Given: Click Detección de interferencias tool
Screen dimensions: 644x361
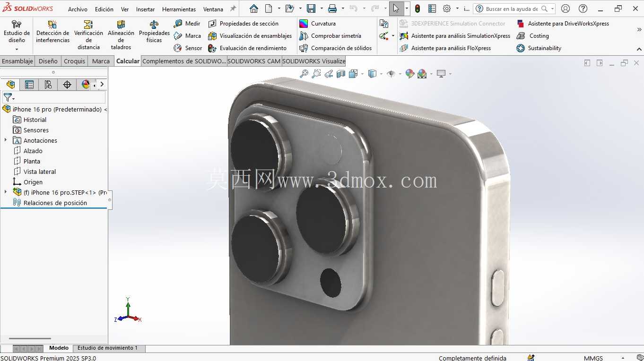Looking at the screenshot, I should [52, 32].
